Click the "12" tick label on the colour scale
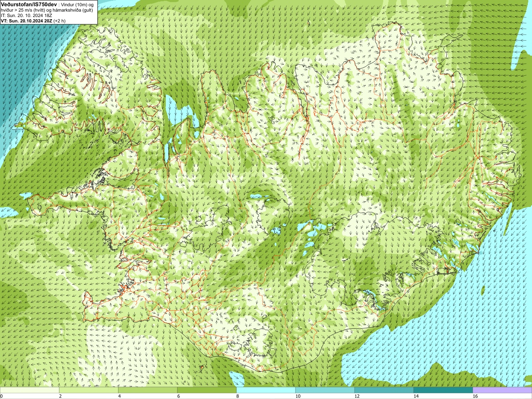Screen dimensions: 532x399 [357, 396]
